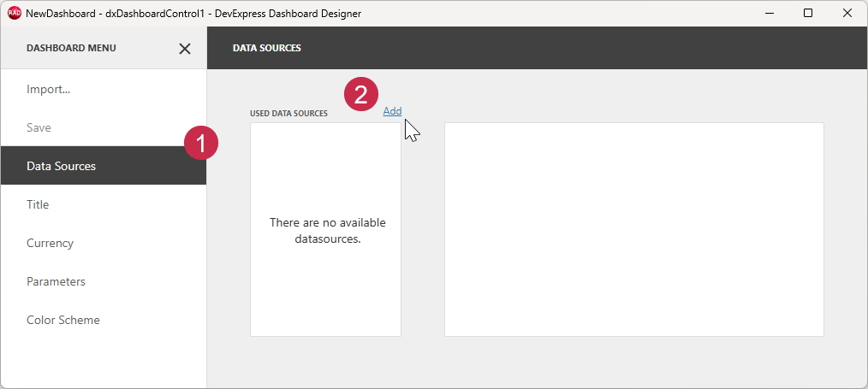Click the USED DATA SOURCES label
This screenshot has width=868, height=389.
pyautogui.click(x=289, y=114)
